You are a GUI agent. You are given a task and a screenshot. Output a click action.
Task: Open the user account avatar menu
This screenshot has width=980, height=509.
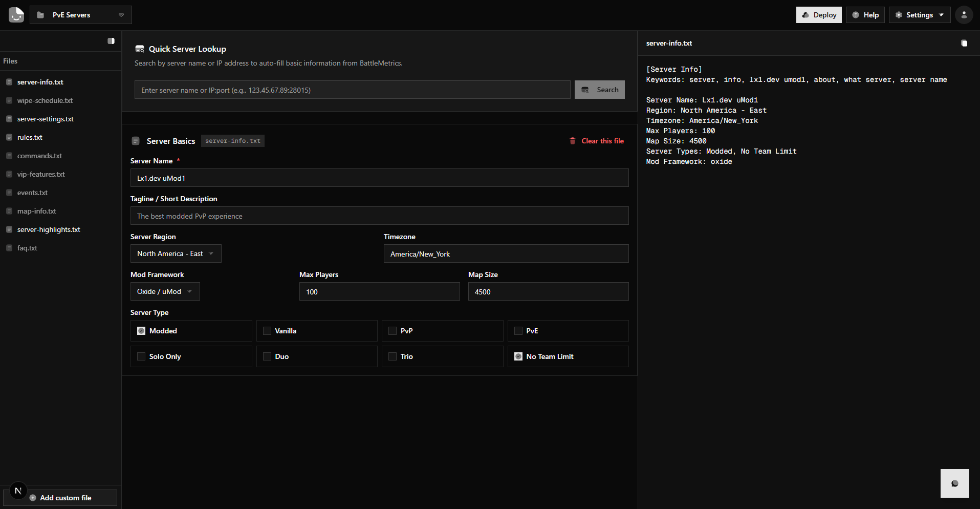pyautogui.click(x=964, y=15)
